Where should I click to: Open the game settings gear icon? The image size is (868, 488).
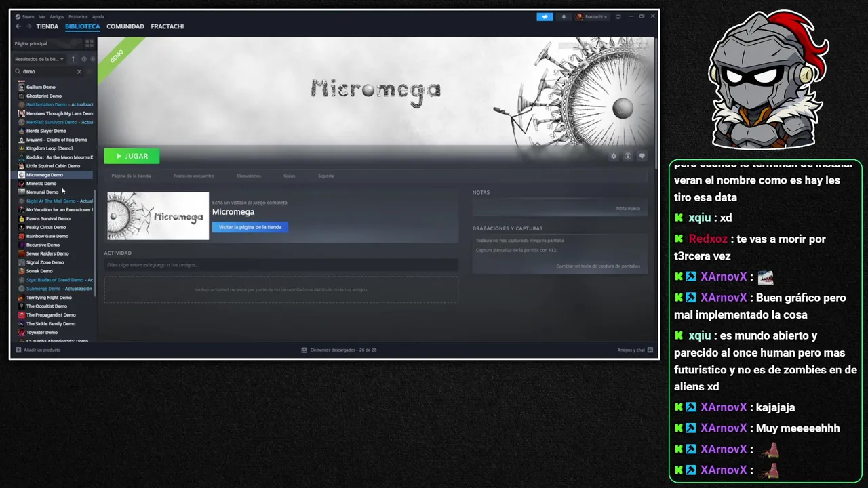click(x=614, y=156)
